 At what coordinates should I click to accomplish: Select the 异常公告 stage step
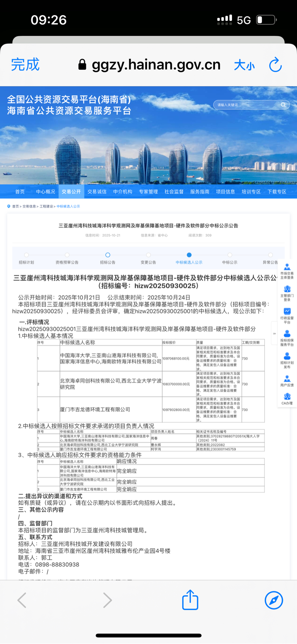(270, 259)
